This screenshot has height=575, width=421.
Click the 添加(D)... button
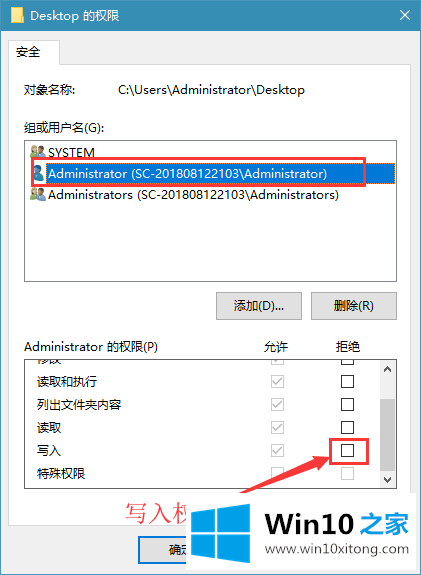point(259,306)
